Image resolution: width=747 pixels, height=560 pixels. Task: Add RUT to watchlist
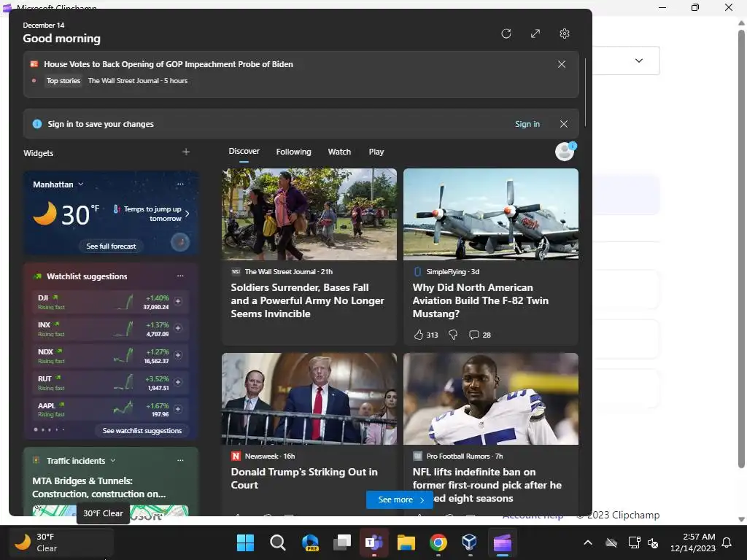coord(178,382)
